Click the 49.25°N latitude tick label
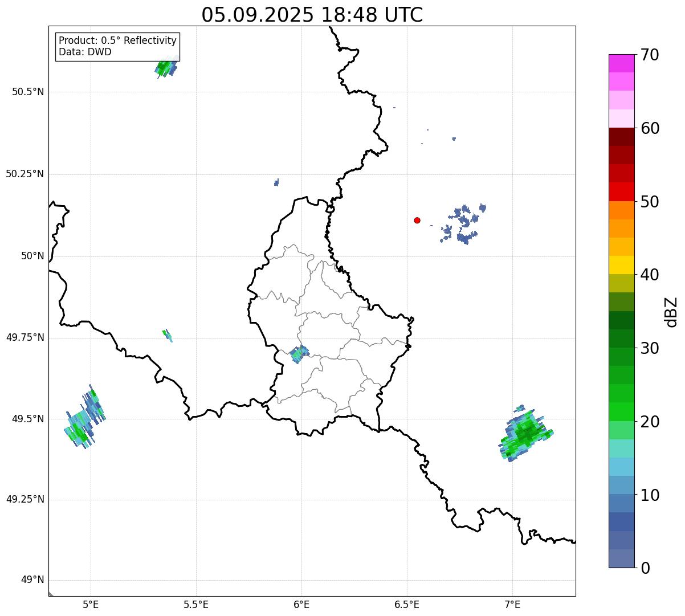This screenshot has width=685, height=616. click(25, 500)
